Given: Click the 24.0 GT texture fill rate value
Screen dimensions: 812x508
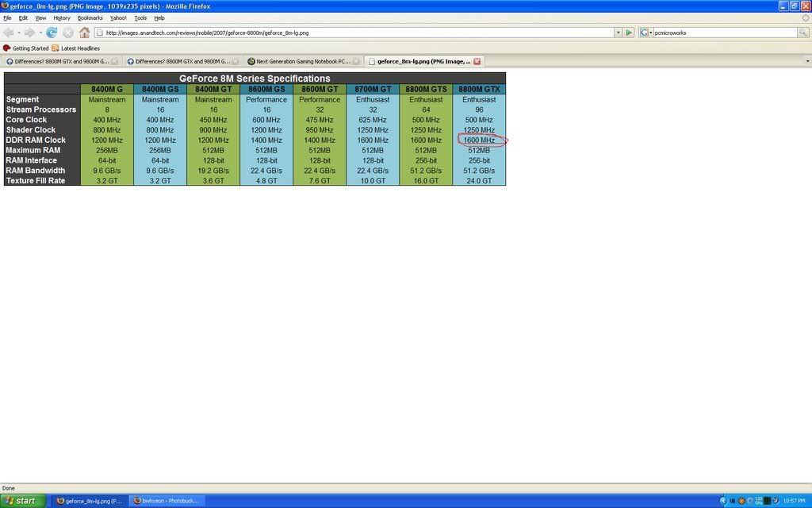Looking at the screenshot, I should pyautogui.click(x=479, y=181).
